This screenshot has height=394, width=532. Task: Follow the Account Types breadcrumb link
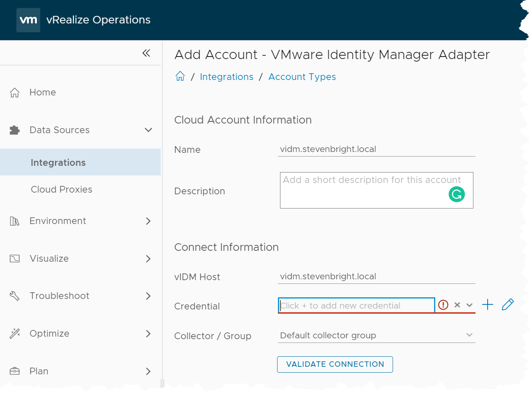click(302, 77)
